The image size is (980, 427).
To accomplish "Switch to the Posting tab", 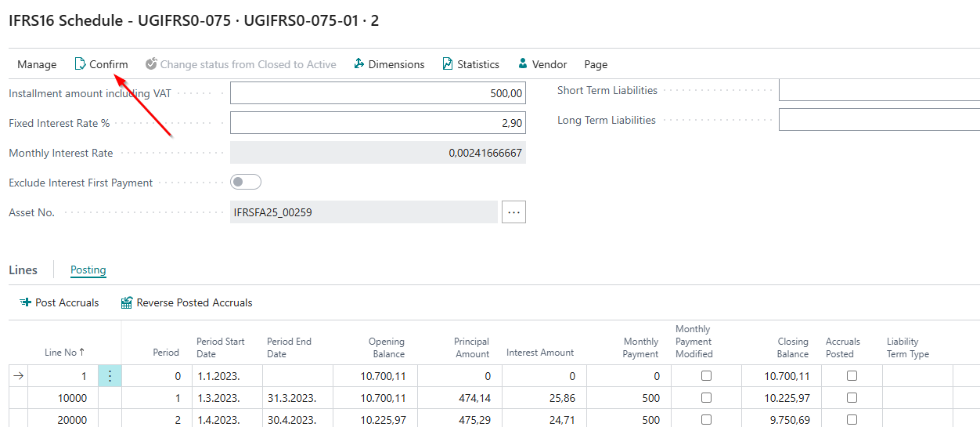I will 88,270.
